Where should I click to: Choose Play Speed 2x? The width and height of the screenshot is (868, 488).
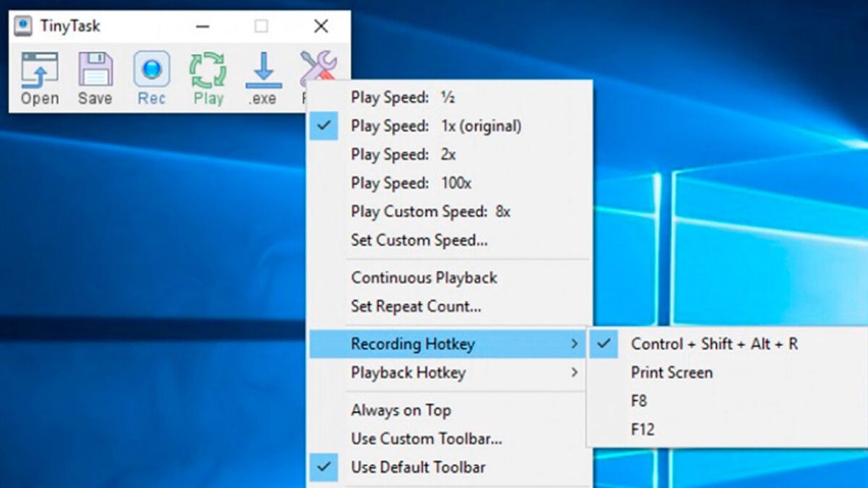tap(450, 155)
